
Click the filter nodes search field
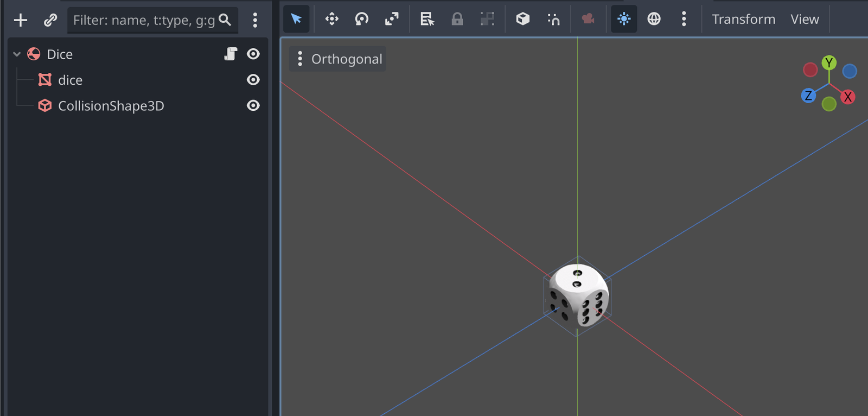click(x=144, y=20)
